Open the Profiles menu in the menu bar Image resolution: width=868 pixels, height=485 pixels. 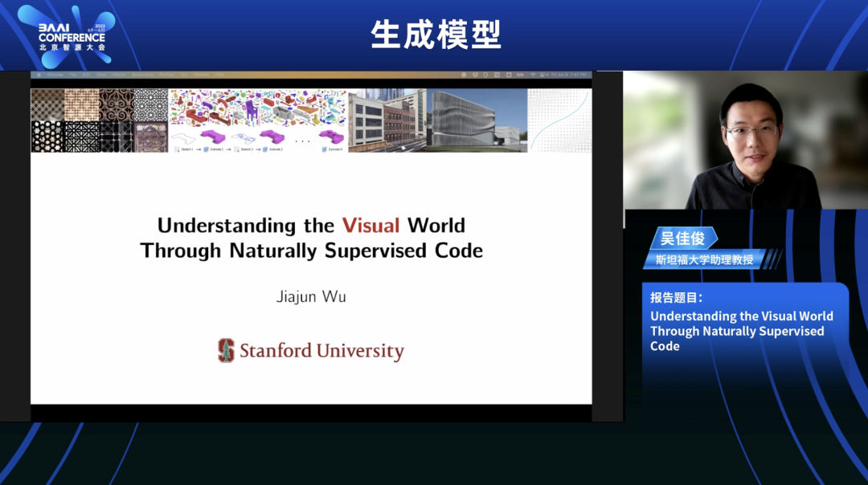(166, 75)
